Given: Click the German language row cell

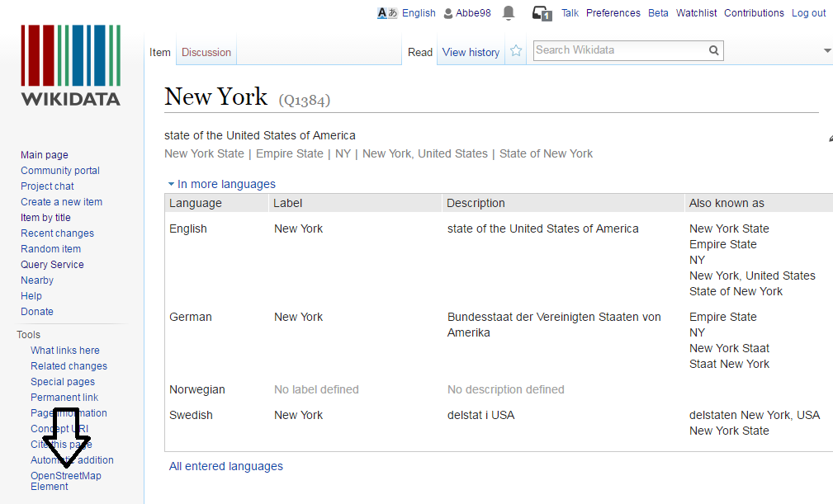Looking at the screenshot, I should (x=191, y=317).
